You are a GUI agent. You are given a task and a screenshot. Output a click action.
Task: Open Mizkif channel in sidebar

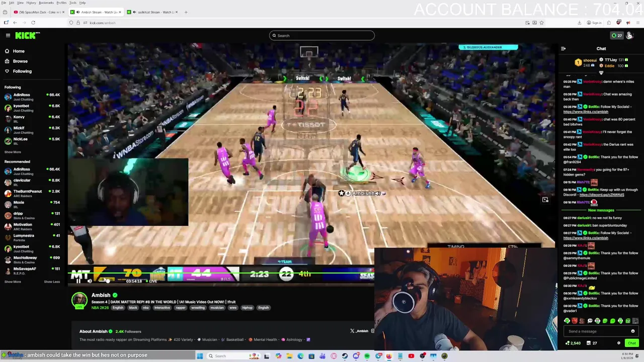coord(31,130)
